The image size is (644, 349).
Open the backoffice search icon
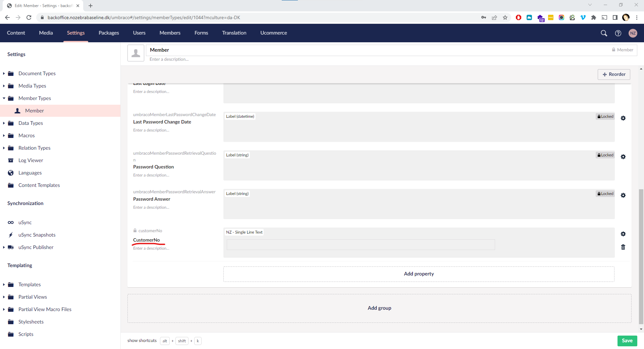604,33
